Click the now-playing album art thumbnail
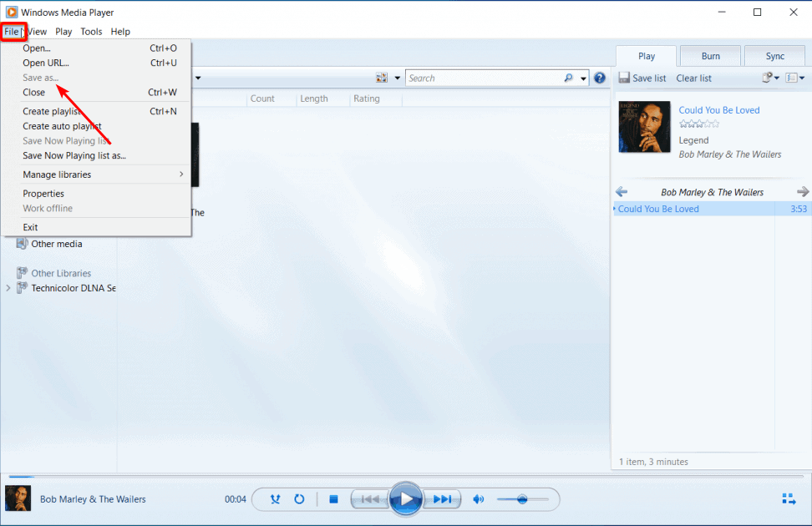 [18, 498]
